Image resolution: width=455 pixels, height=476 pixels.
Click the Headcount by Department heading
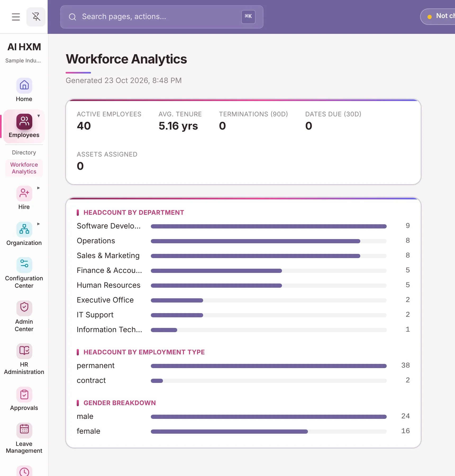(134, 213)
